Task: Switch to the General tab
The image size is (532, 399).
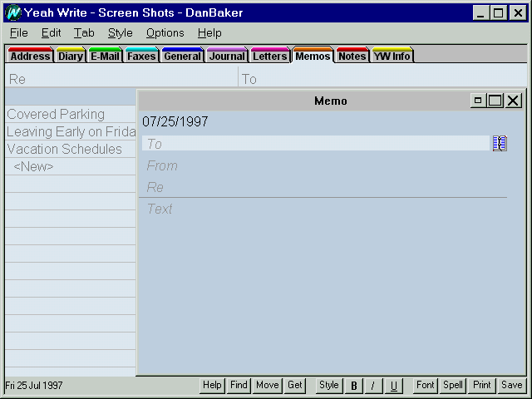Action: tap(183, 56)
